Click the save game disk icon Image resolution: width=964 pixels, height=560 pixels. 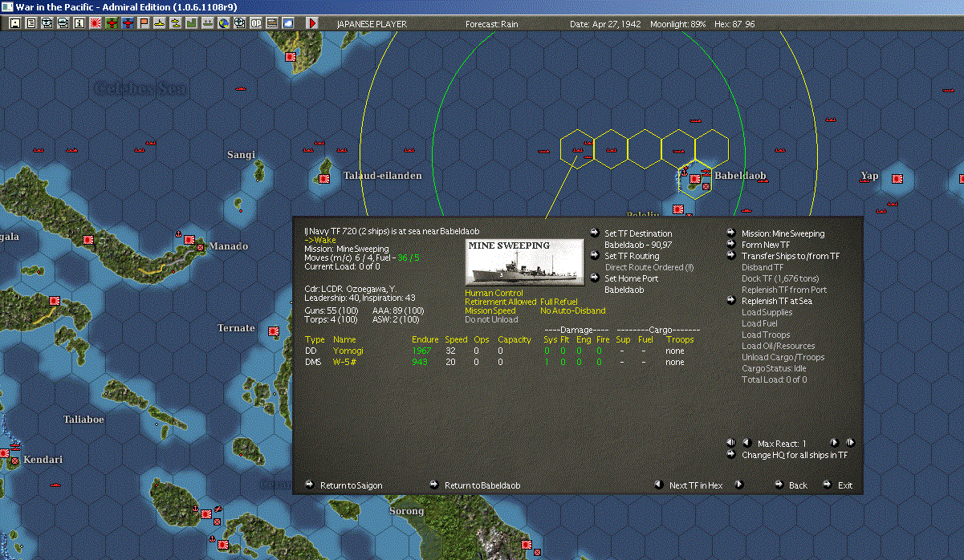point(14,23)
